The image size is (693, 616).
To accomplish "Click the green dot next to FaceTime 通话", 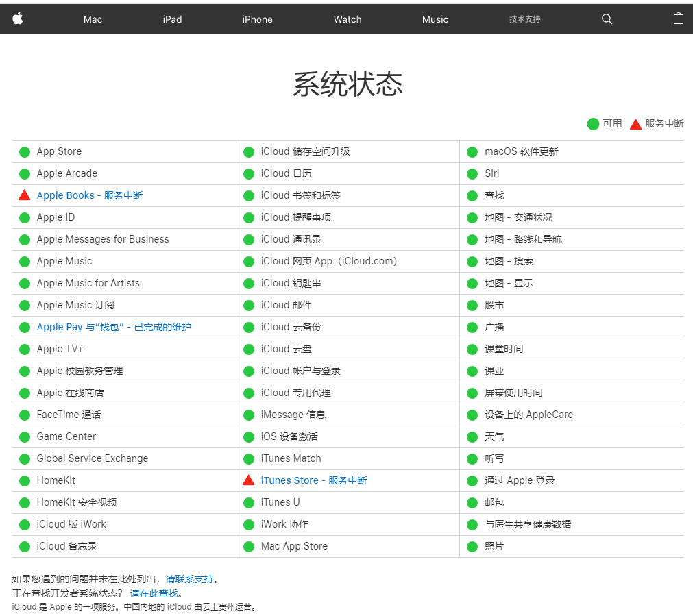I will click(x=25, y=415).
